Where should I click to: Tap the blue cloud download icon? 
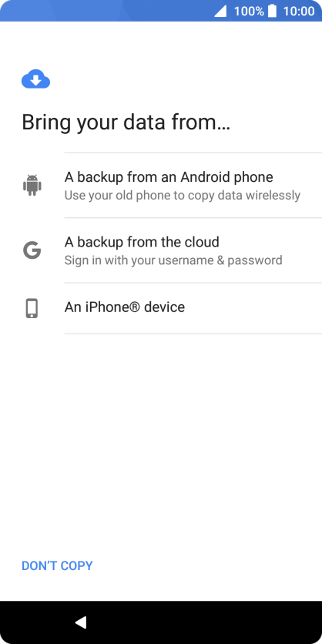click(x=35, y=79)
